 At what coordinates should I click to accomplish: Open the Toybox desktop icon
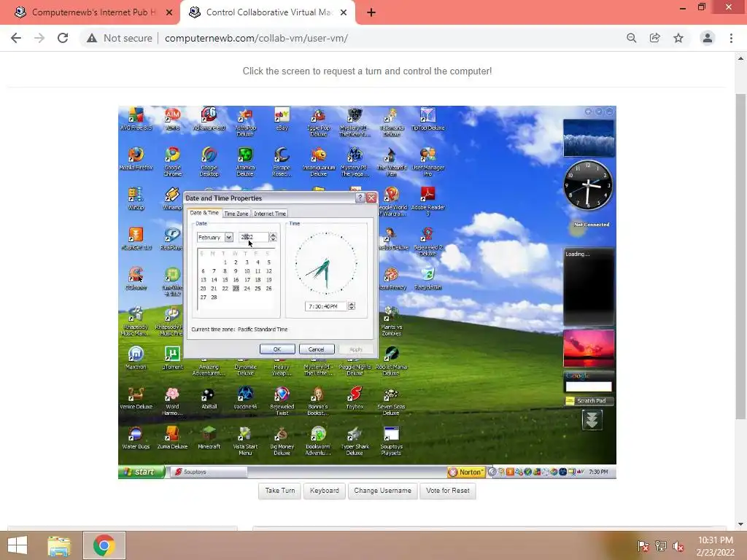click(355, 398)
